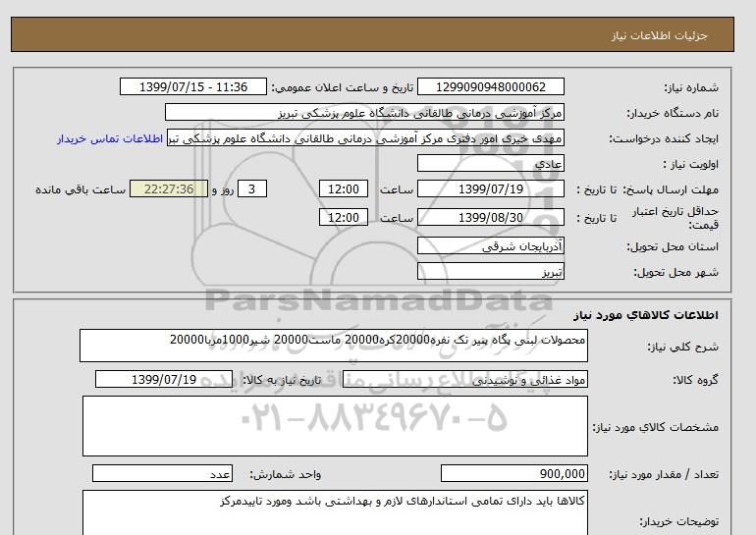Image resolution: width=756 pixels, height=535 pixels.
Task: Click the price validity date 1399/08/30
Action: [x=490, y=217]
